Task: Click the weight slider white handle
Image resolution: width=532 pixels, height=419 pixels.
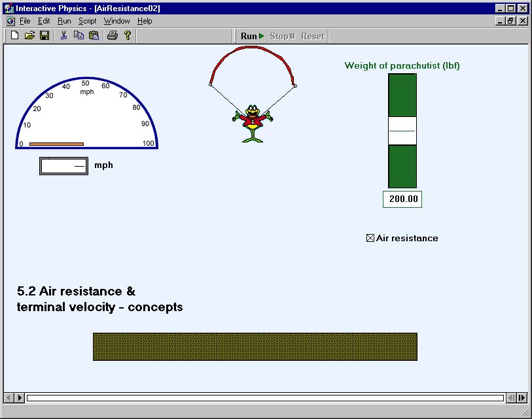Action: (x=402, y=131)
